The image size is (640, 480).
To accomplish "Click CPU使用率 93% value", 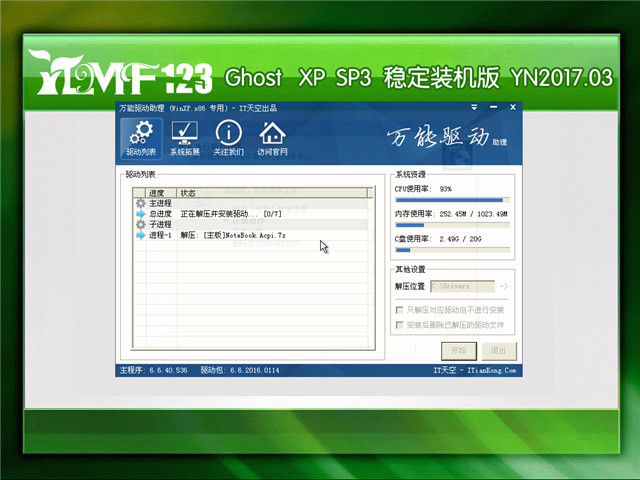I will tap(446, 189).
